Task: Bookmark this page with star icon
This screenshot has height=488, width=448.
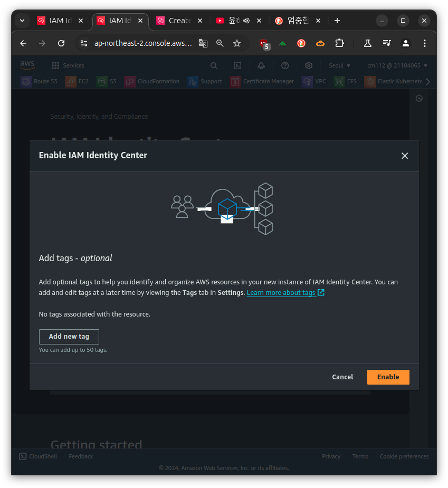Action: (237, 43)
